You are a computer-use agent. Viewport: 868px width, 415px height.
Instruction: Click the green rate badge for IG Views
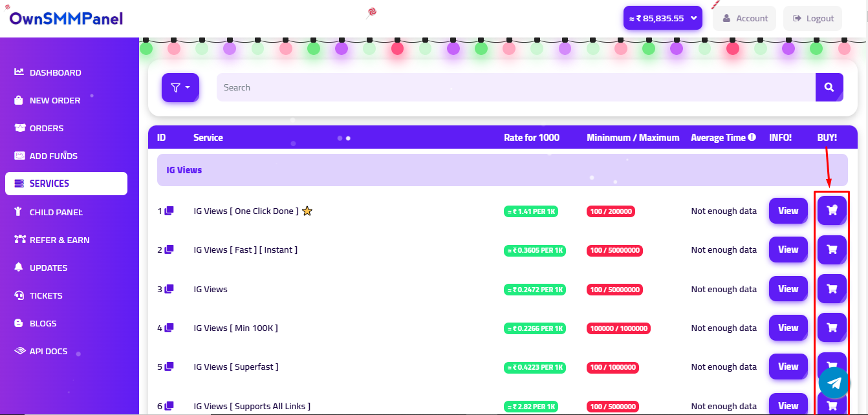535,289
